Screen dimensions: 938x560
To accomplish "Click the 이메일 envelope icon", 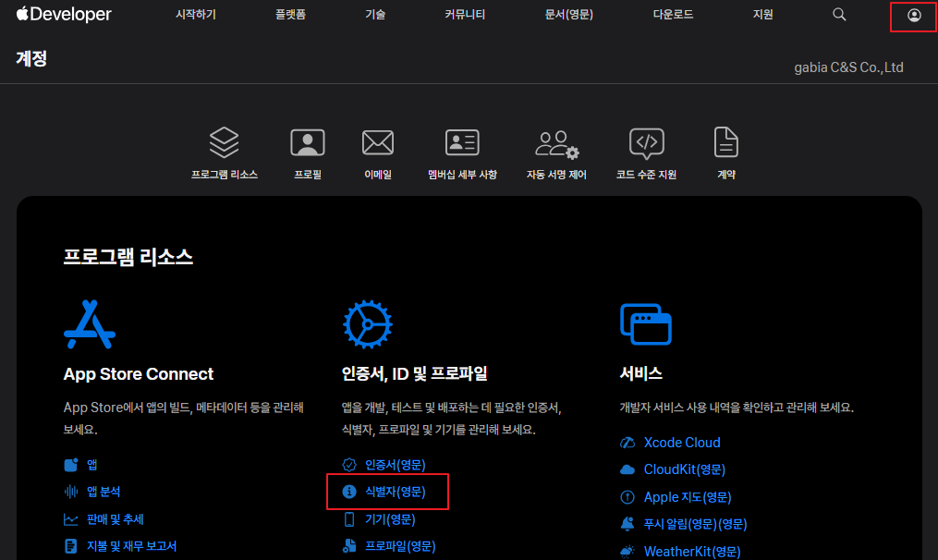I will coord(378,142).
